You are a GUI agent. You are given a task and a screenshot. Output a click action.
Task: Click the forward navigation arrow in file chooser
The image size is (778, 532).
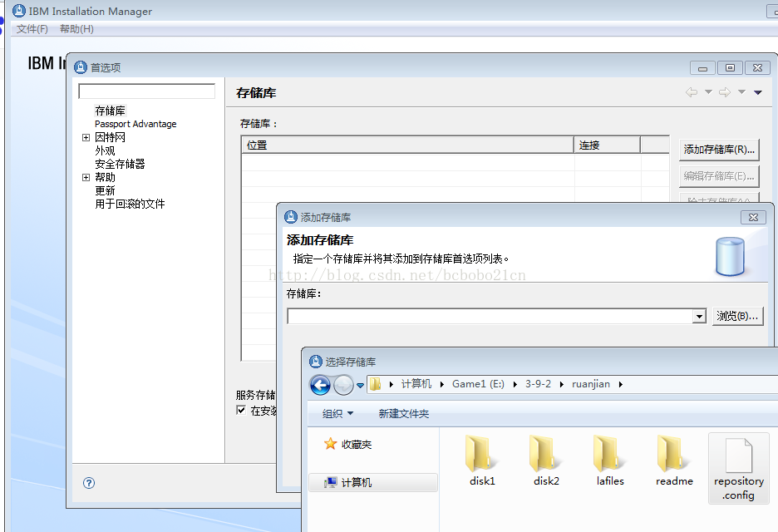[x=343, y=385]
